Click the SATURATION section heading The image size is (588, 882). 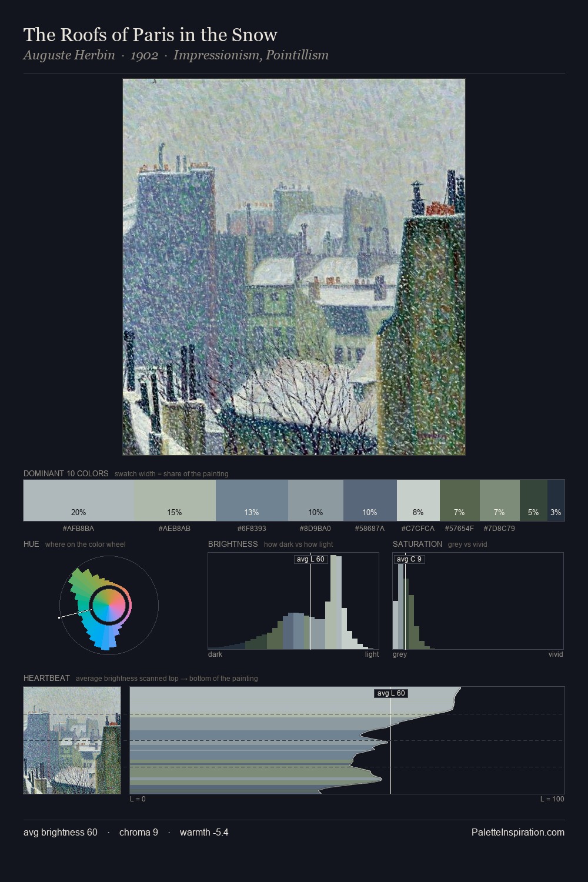[417, 544]
